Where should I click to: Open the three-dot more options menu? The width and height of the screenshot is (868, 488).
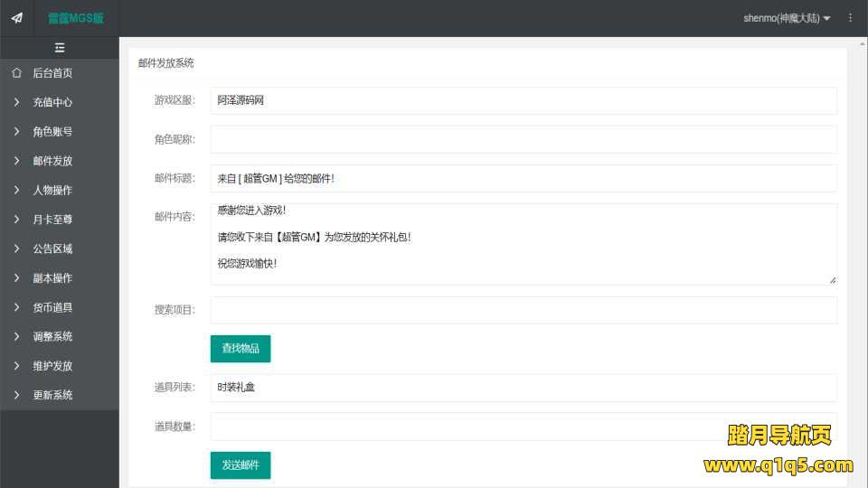(x=850, y=18)
